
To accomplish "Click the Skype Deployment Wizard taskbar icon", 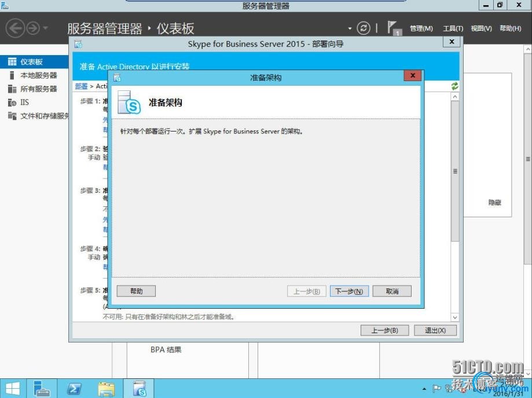I will click(139, 389).
